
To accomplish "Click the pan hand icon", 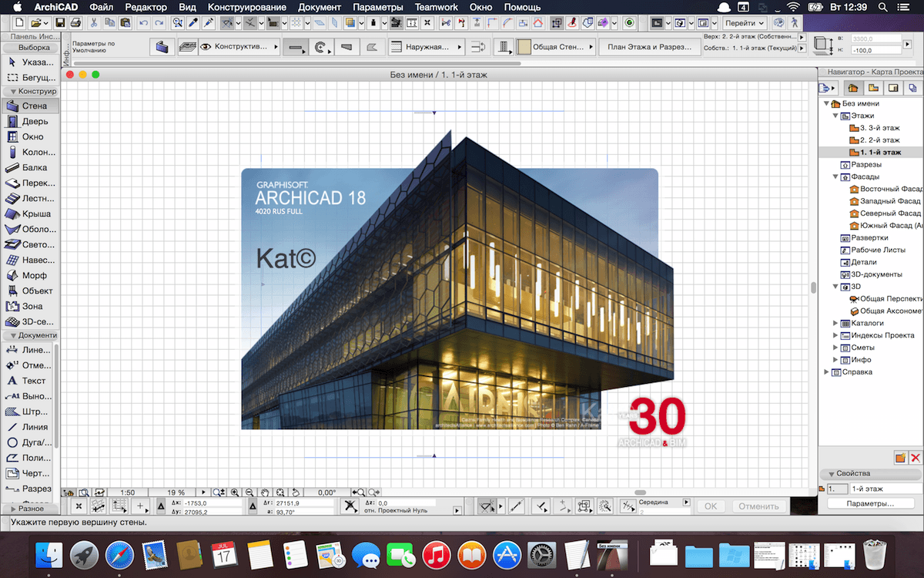I will coord(264,492).
